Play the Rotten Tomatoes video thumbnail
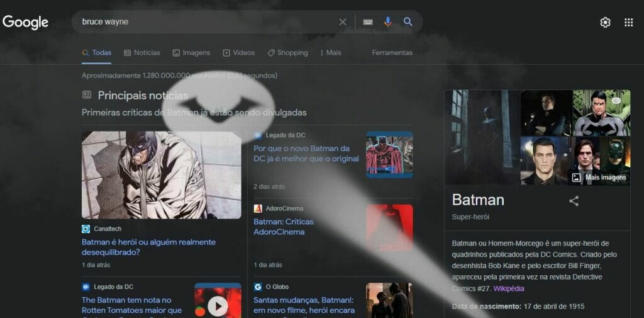The height and width of the screenshot is (318, 644). (x=218, y=306)
